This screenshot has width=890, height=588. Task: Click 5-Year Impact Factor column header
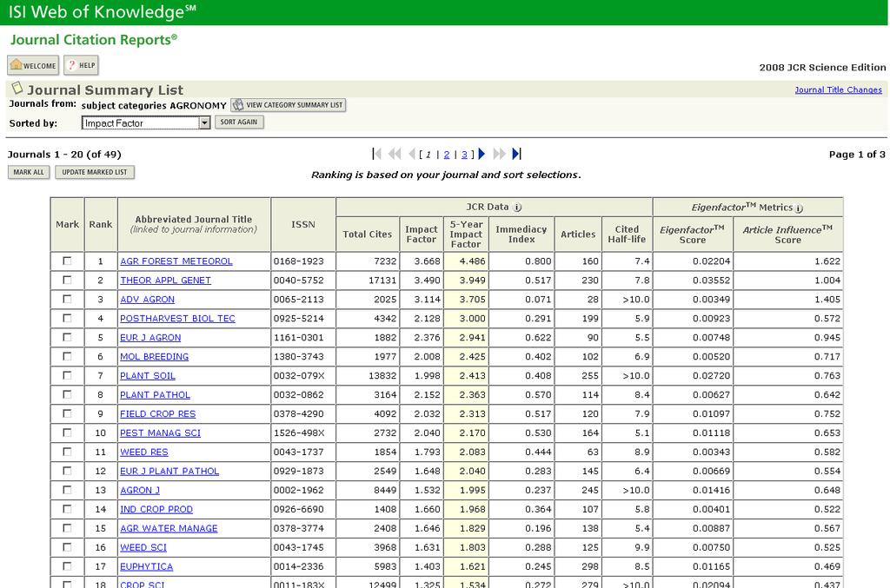(x=466, y=235)
